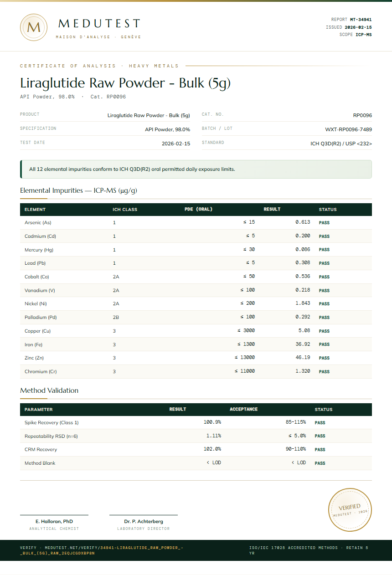Click the PASS status in the Method Blank row
This screenshot has height=575, width=392.
coord(320,463)
